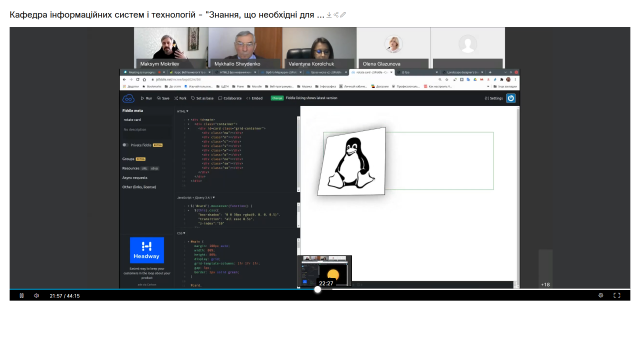Select the unnamed participant avatar tile
The width and height of the screenshot is (640, 360).
click(468, 48)
